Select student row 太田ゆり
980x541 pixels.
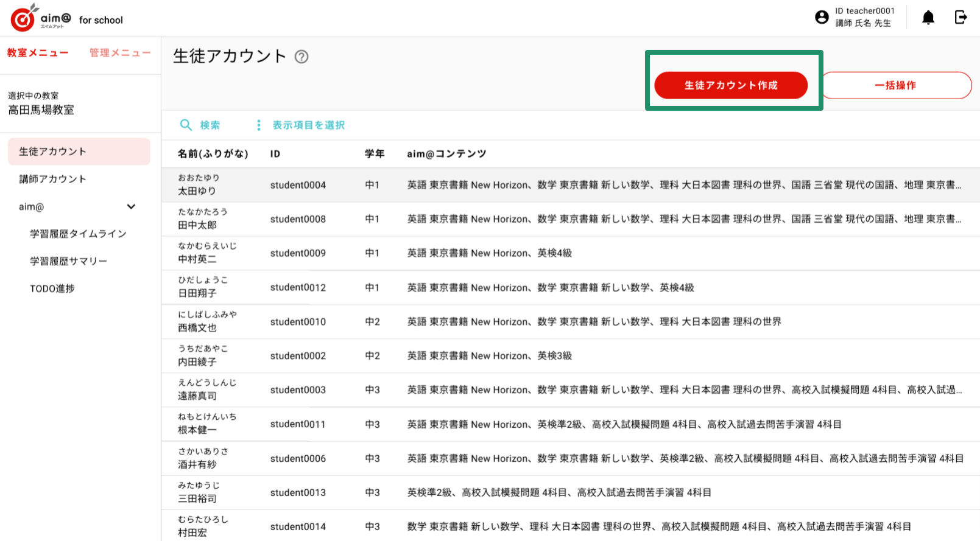click(x=571, y=185)
